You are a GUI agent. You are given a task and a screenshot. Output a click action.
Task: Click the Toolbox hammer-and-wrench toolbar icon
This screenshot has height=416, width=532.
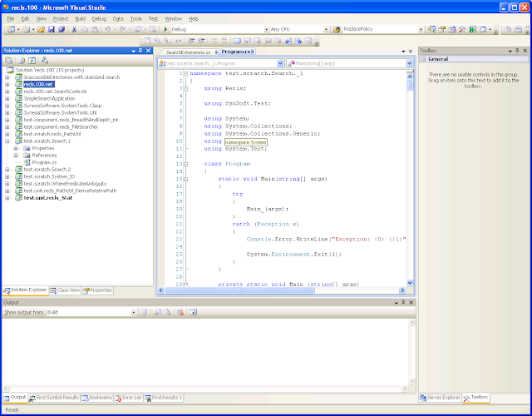pos(462,30)
